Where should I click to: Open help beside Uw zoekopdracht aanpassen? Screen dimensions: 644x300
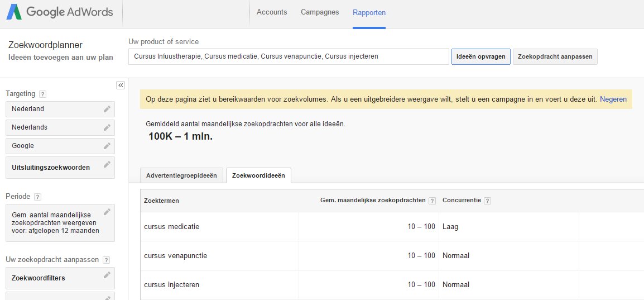107,260
